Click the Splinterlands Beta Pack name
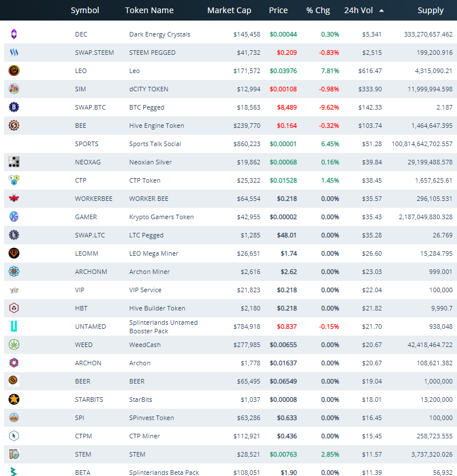457x476 pixels. (164, 473)
